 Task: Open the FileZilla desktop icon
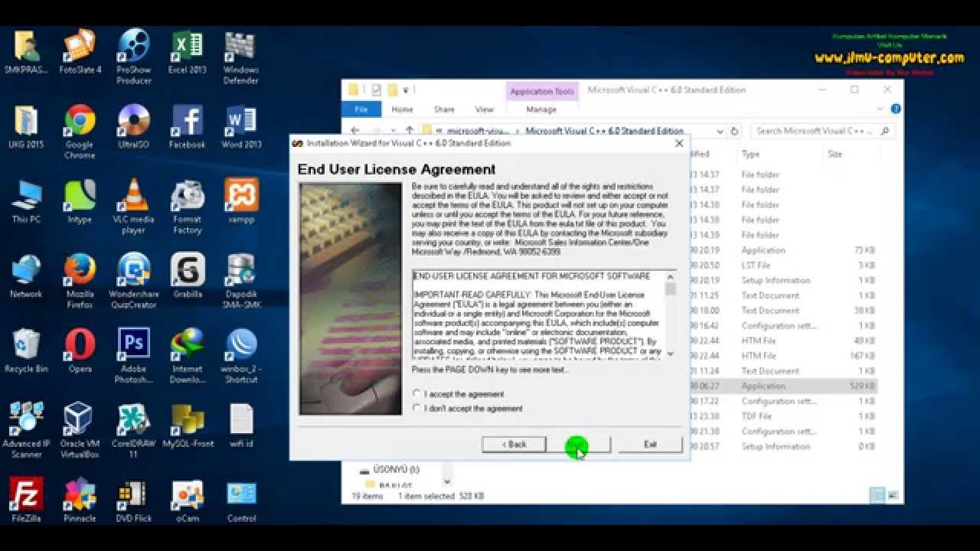[26, 500]
